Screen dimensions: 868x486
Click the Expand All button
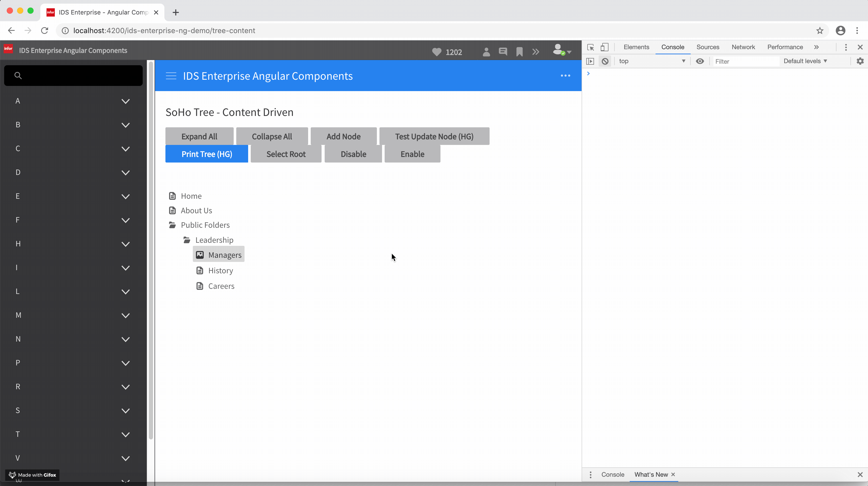(199, 136)
